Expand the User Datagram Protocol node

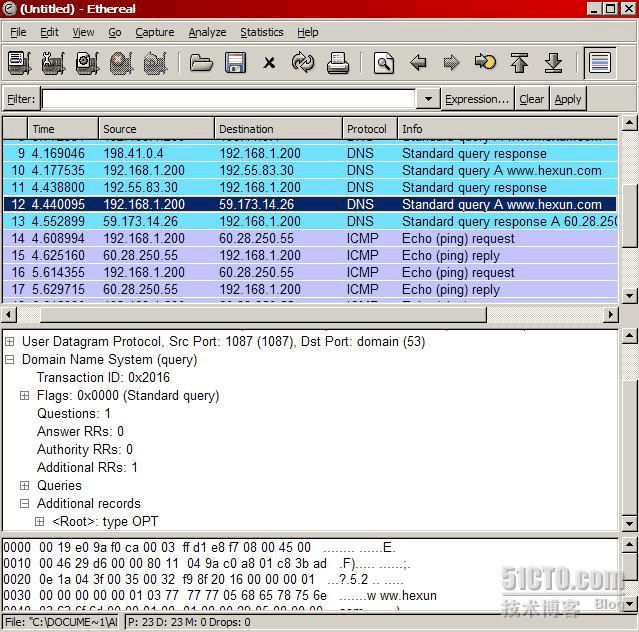pos(10,342)
